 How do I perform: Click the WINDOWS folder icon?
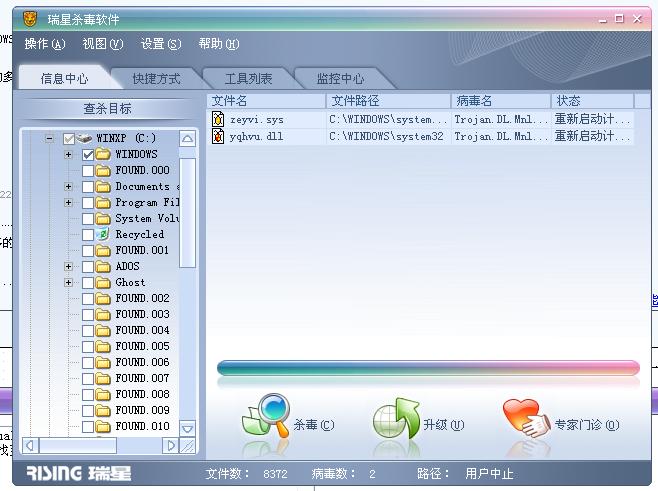(102, 154)
